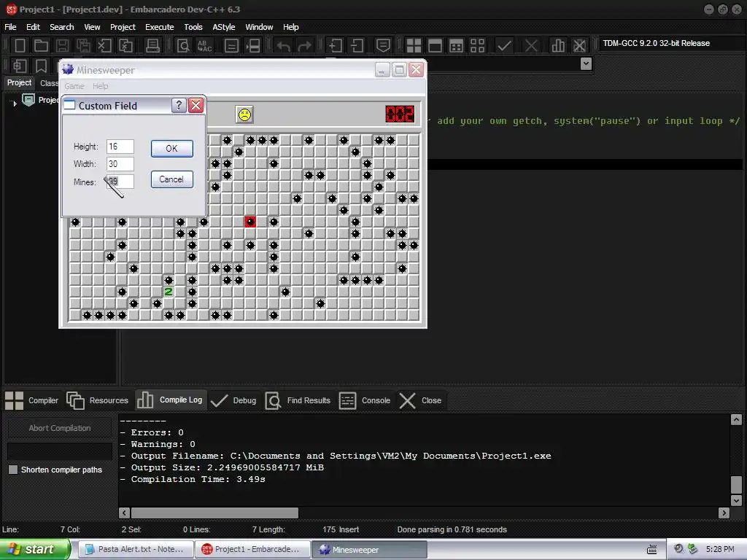Viewport: 747px width, 560px height.
Task: Click the Save All icon
Action: tap(83, 46)
